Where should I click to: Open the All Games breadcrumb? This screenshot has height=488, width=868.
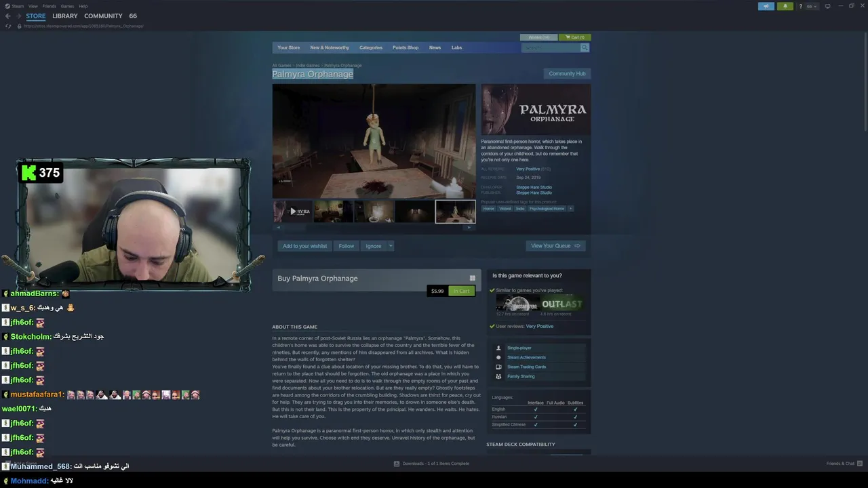pyautogui.click(x=281, y=66)
